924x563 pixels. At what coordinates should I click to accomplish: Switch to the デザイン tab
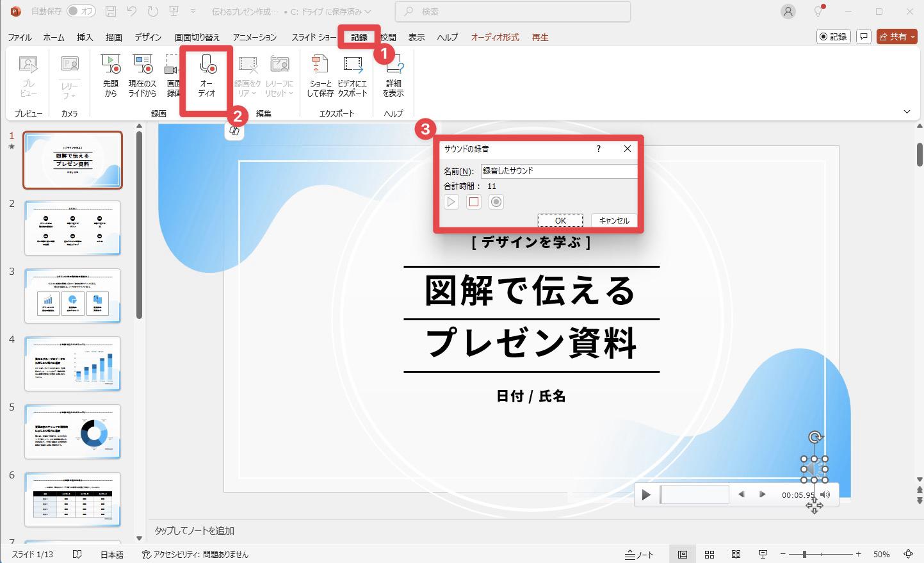point(148,37)
